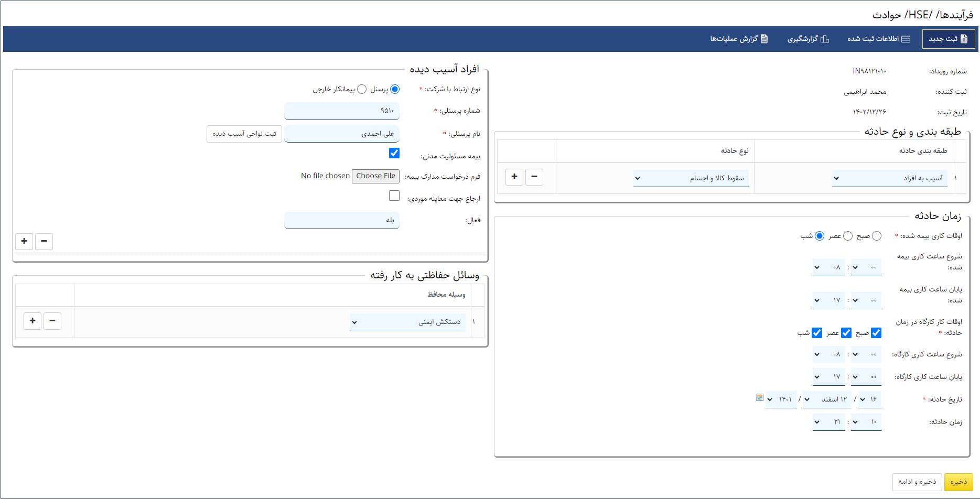Open accident day dropdown showing ۱۶
980x499 pixels.
tap(869, 399)
